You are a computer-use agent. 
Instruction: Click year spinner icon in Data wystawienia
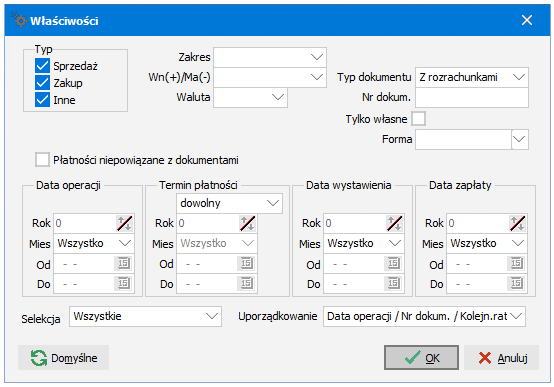click(394, 223)
